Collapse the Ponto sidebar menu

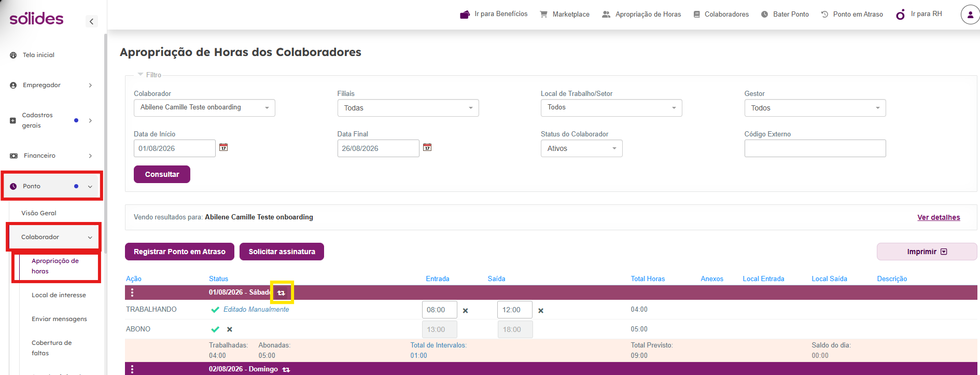click(x=52, y=186)
